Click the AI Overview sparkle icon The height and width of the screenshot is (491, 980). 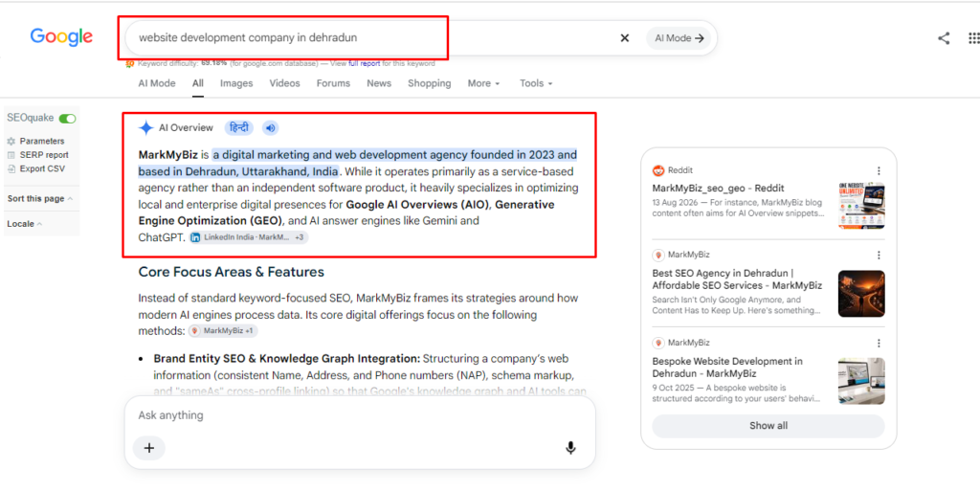[145, 128]
